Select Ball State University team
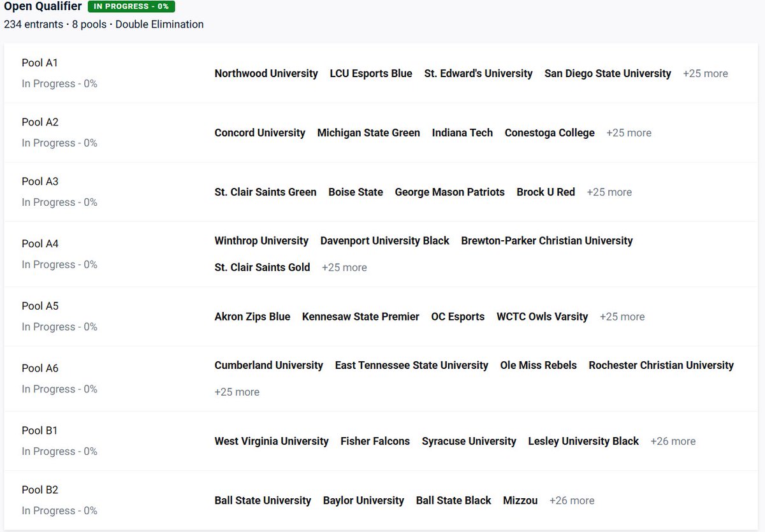The image size is (765, 532). click(263, 500)
